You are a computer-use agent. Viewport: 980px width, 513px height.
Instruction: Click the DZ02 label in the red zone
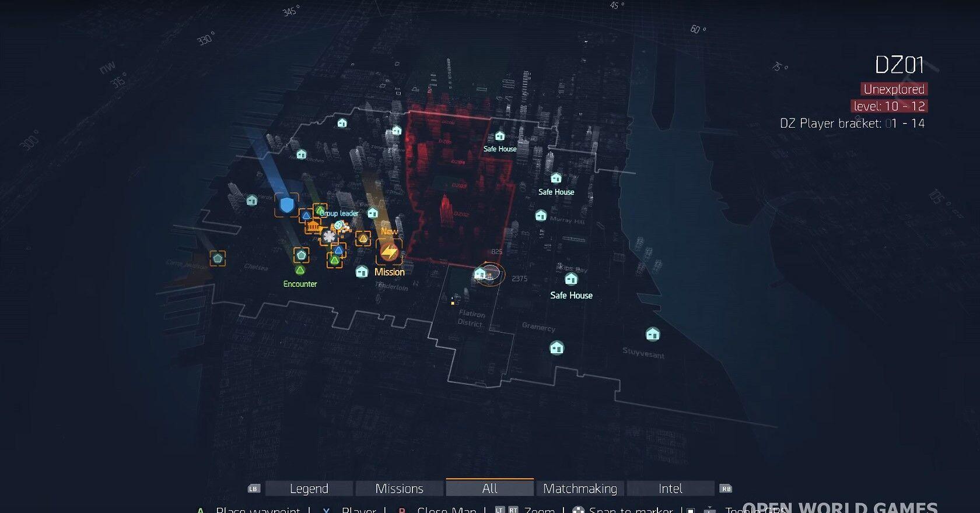tap(461, 214)
